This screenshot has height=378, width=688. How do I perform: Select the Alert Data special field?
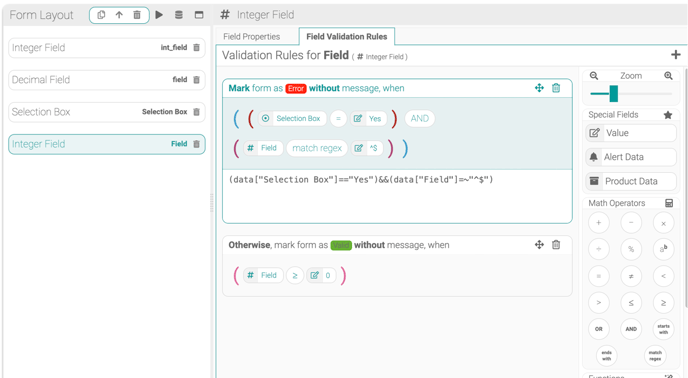[x=631, y=157]
